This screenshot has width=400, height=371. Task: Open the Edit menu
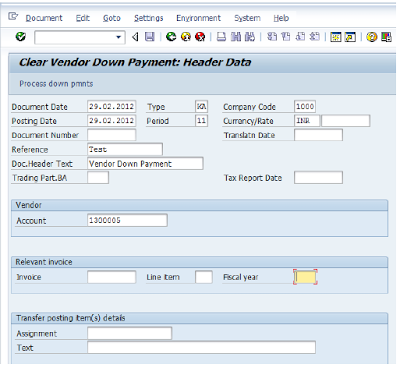[83, 18]
